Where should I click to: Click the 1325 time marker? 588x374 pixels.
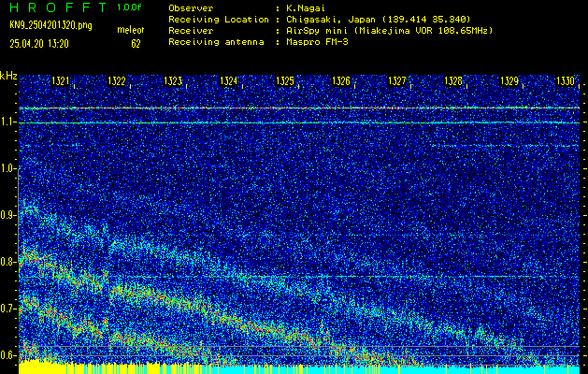(285, 81)
